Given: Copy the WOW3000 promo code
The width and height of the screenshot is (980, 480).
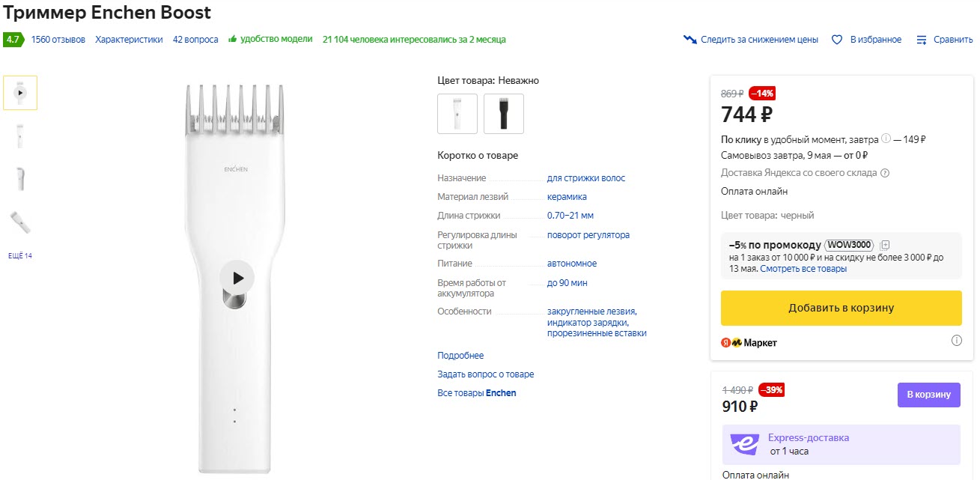Looking at the screenshot, I should (x=885, y=245).
